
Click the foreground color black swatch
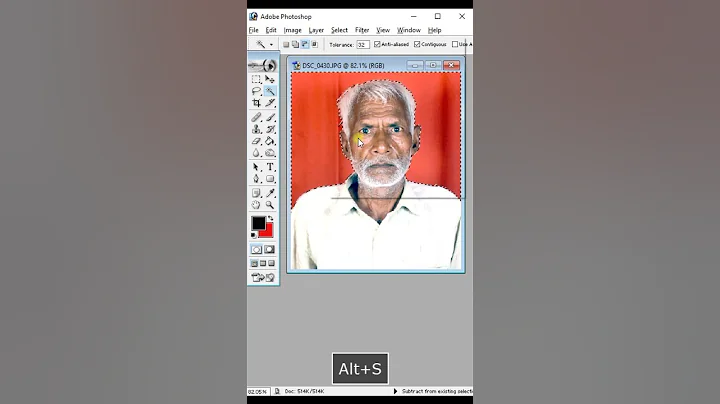click(x=258, y=223)
